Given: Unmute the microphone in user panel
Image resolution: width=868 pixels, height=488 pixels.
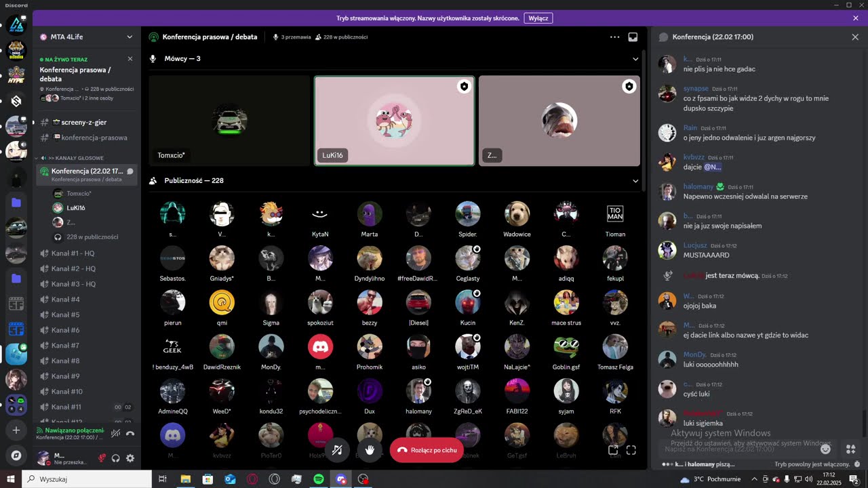Looking at the screenshot, I should tap(102, 458).
